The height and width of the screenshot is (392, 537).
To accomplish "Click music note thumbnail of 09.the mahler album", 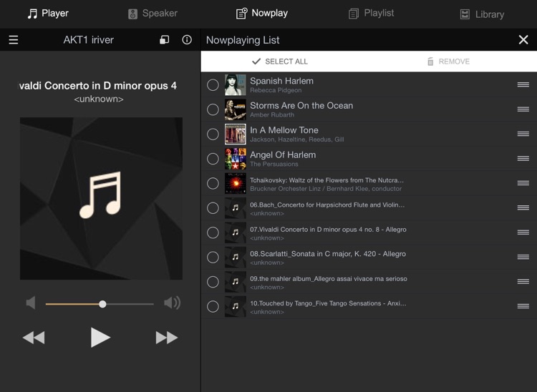I will pos(236,282).
